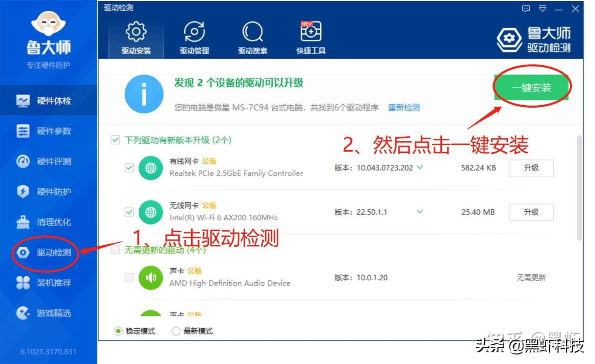Image resolution: width=595 pixels, height=364 pixels.
Task: Open the 快捷工具 (Quick Tools) panel
Action: tap(310, 37)
